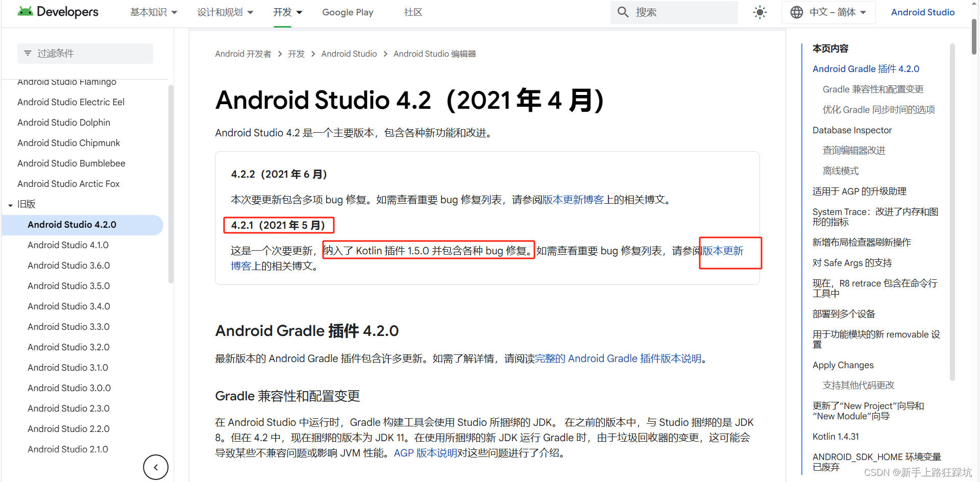Screen dimensions: 980x482
Task: Select Android Studio 3.6.0 in sidebar
Action: 69,266
